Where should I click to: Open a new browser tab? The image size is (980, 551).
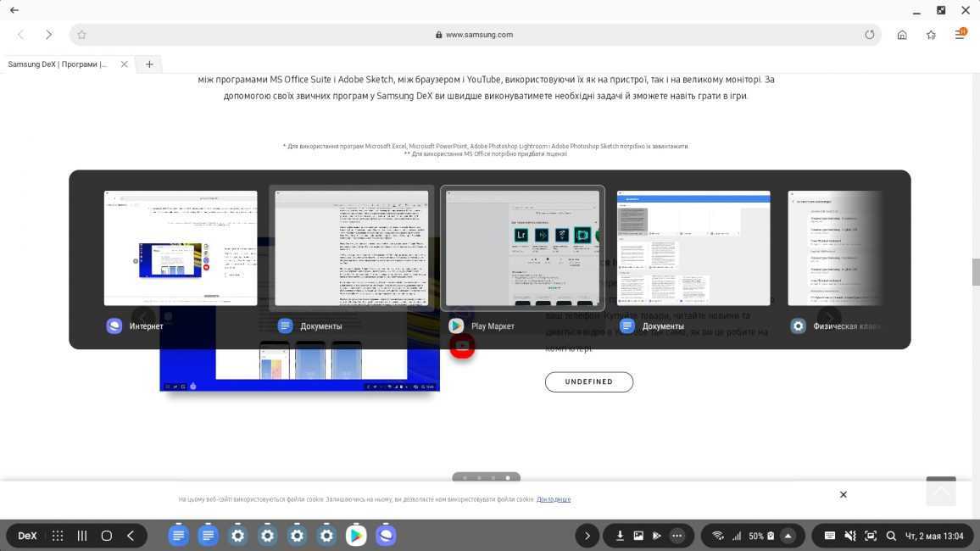click(x=149, y=64)
